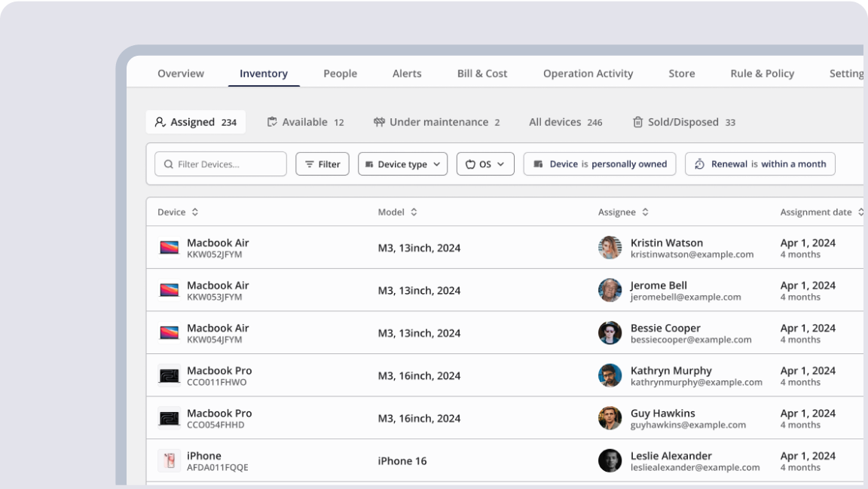
Task: Go to Operation Activity tab
Action: [588, 74]
